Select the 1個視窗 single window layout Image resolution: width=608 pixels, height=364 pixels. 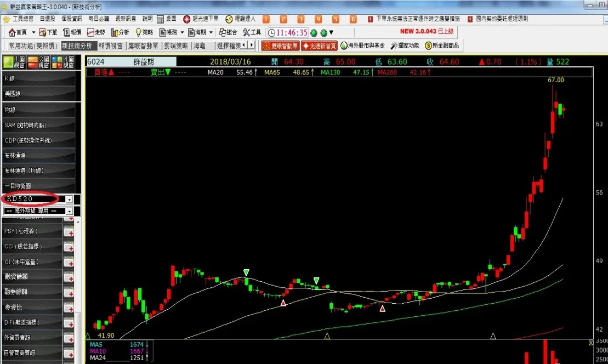tap(14, 62)
